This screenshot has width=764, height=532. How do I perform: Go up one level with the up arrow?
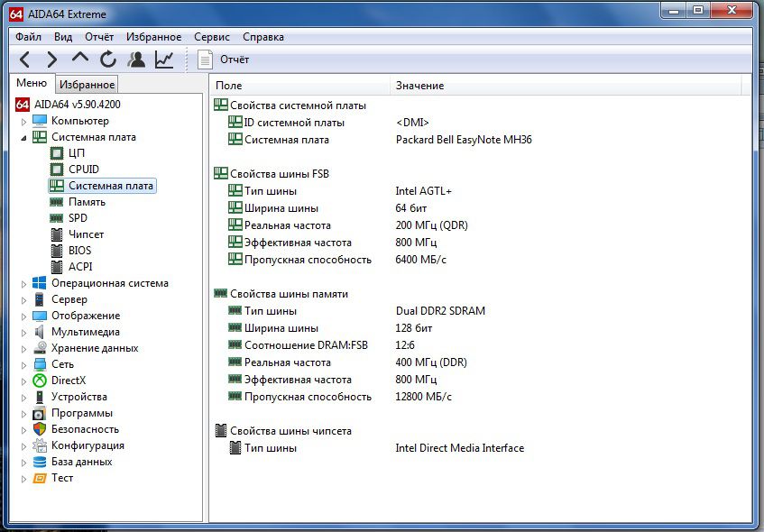point(80,58)
